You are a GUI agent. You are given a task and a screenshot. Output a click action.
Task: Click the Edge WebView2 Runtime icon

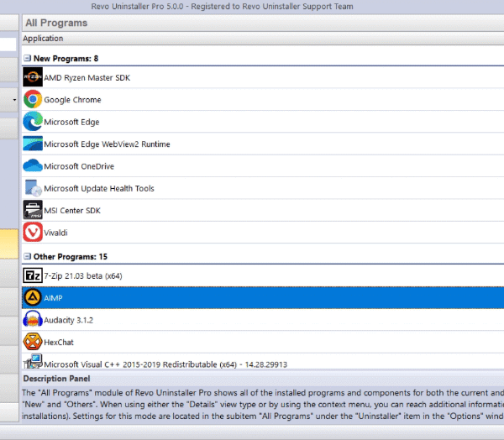(x=33, y=144)
